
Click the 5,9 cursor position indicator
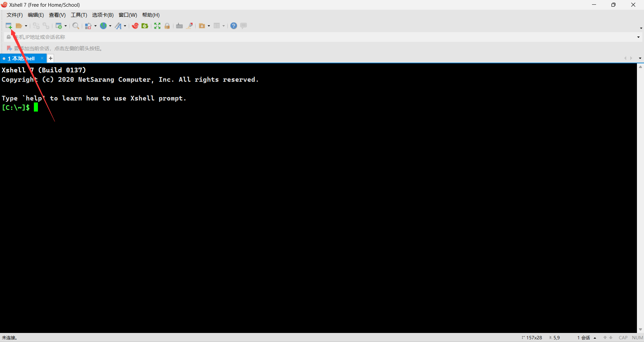pyautogui.click(x=554, y=338)
